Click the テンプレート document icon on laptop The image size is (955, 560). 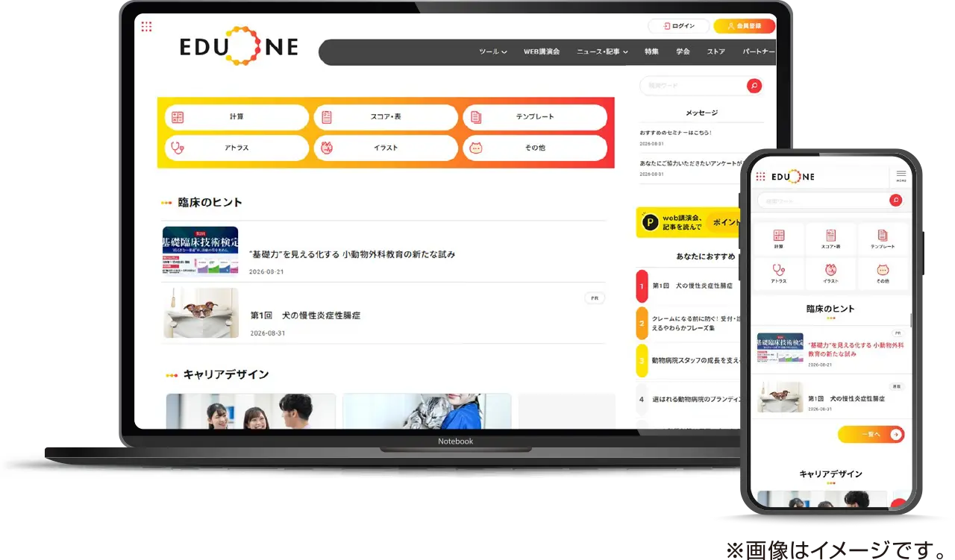[476, 117]
